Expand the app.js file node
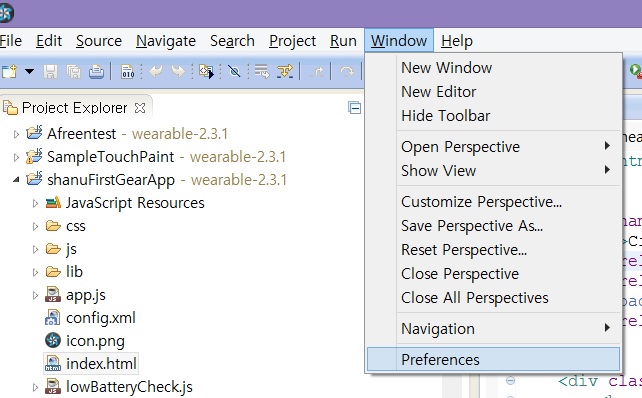642x398 pixels. coord(36,295)
